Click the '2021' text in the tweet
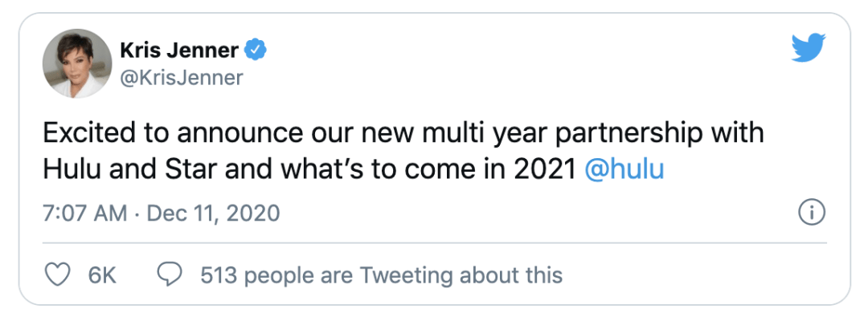Image resolution: width=868 pixels, height=313 pixels. click(545, 170)
